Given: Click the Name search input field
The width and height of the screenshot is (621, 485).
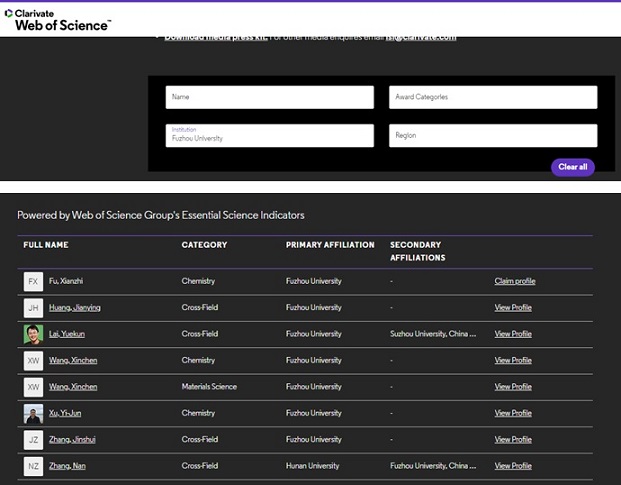Looking at the screenshot, I should (269, 97).
